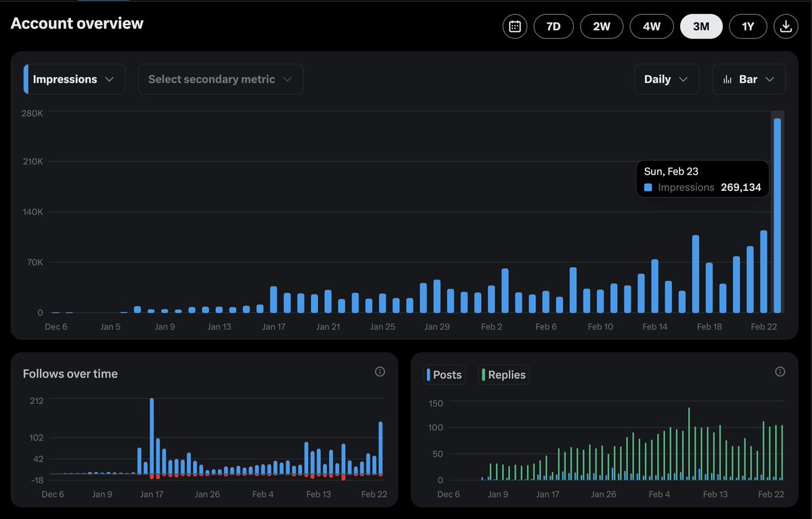Select the 2W time range button

point(602,26)
